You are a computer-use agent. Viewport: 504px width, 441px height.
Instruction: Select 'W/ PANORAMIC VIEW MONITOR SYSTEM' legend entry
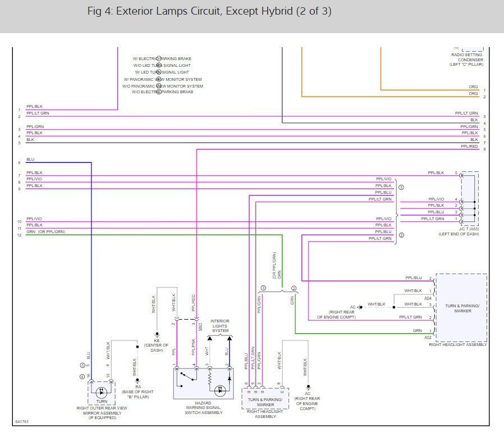(x=163, y=79)
